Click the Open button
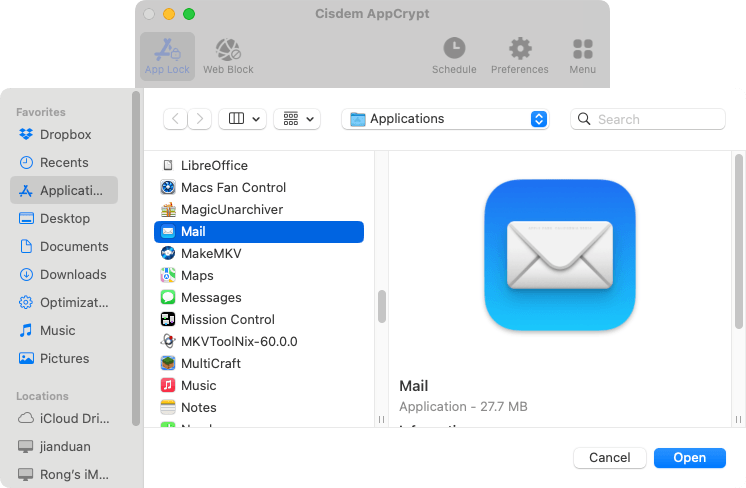Image resolution: width=746 pixels, height=488 pixels. [689, 458]
